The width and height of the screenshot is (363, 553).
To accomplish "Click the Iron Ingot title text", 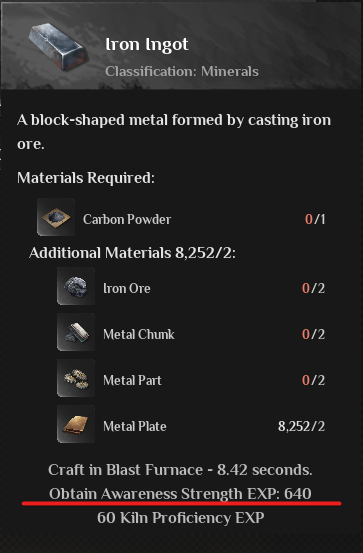I will [147, 45].
